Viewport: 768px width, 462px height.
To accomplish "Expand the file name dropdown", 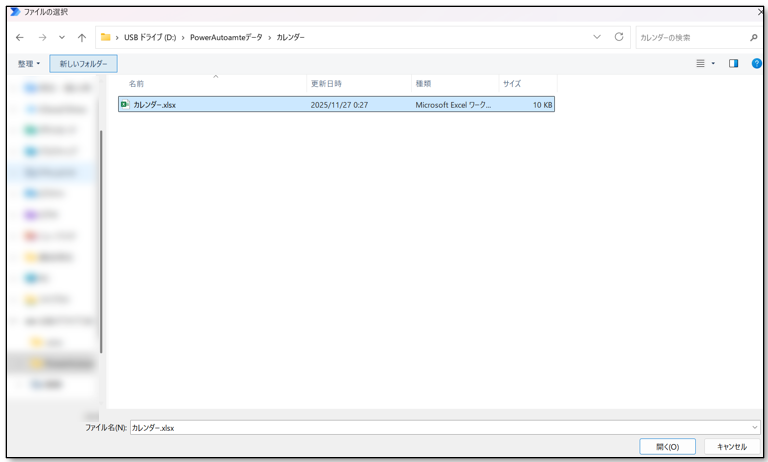I will pos(754,428).
